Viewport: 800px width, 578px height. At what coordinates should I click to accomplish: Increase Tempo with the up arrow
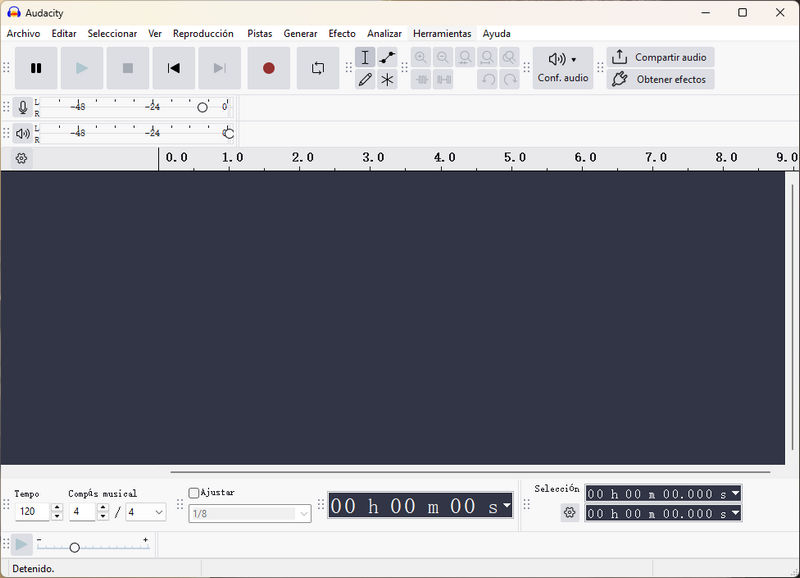point(57,507)
